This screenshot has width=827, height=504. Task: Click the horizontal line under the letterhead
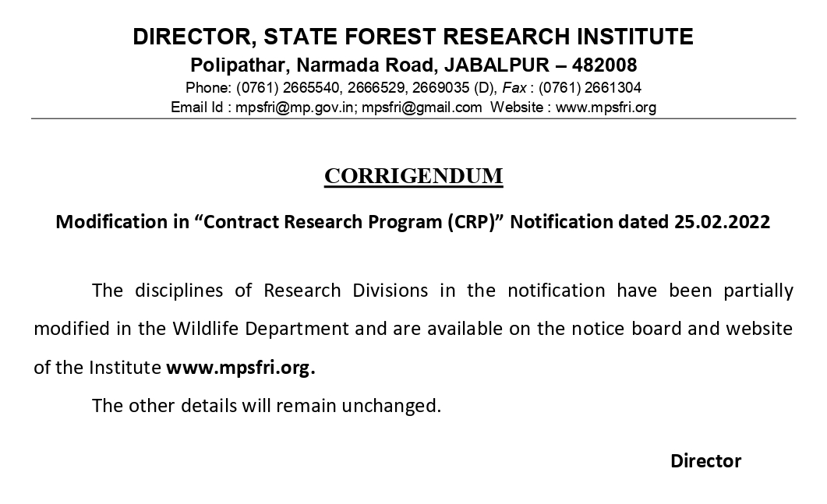413,118
